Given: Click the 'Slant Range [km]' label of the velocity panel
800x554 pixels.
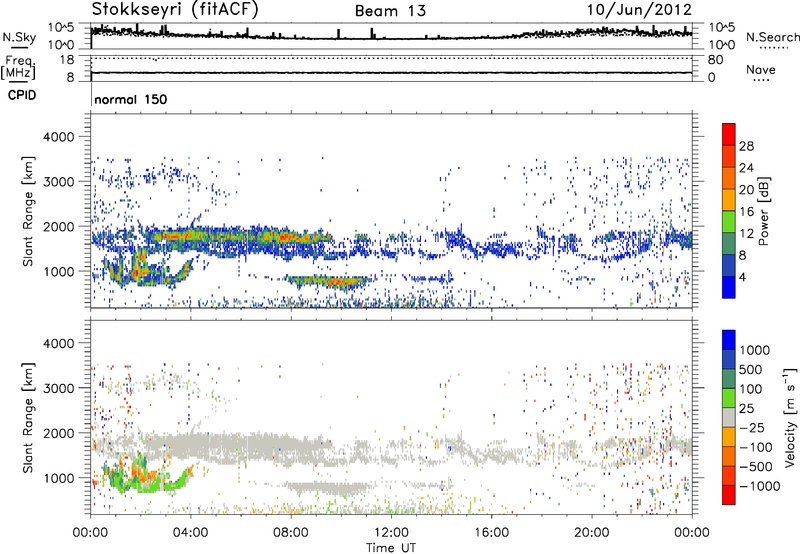Looking at the screenshot, I should click(28, 417).
